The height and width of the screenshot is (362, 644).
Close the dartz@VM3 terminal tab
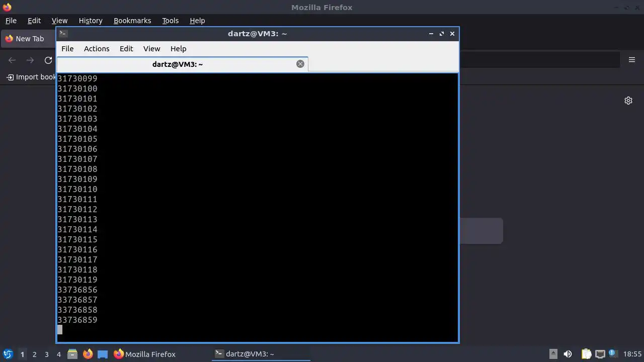[300, 64]
